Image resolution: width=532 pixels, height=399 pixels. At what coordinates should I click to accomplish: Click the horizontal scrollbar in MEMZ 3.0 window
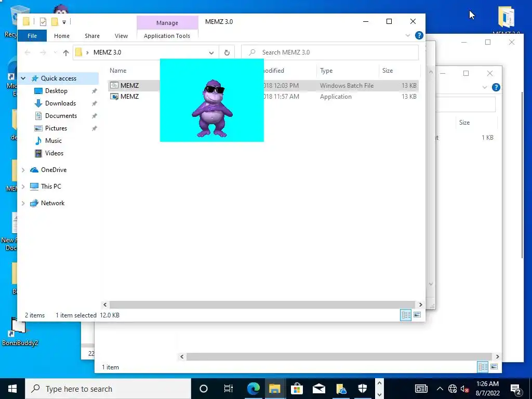[x=262, y=304]
